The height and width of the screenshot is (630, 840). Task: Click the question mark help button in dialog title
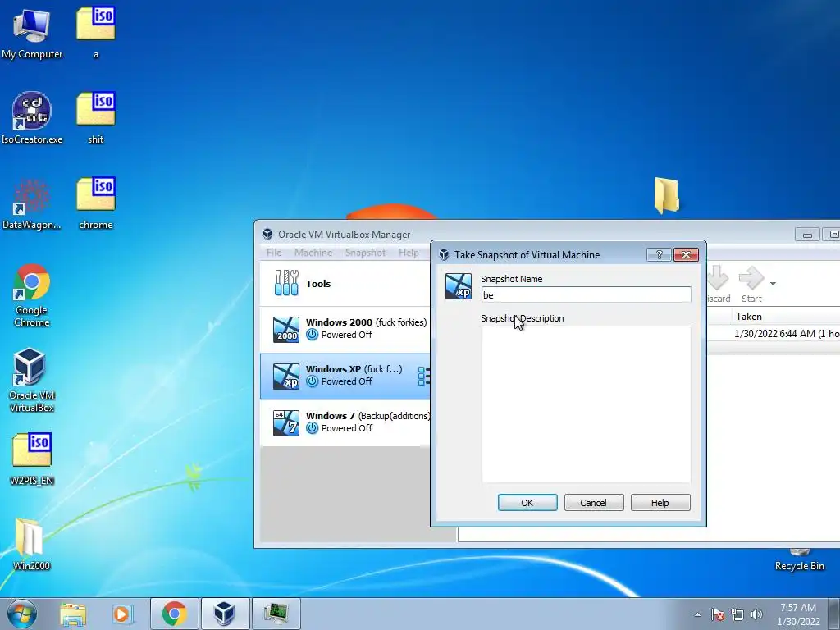pos(660,254)
